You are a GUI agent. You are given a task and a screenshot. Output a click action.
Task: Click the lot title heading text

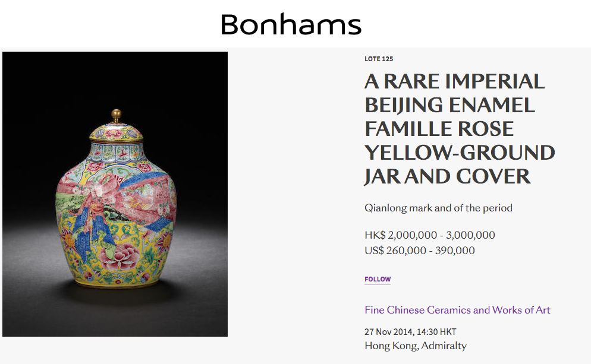tap(460, 129)
